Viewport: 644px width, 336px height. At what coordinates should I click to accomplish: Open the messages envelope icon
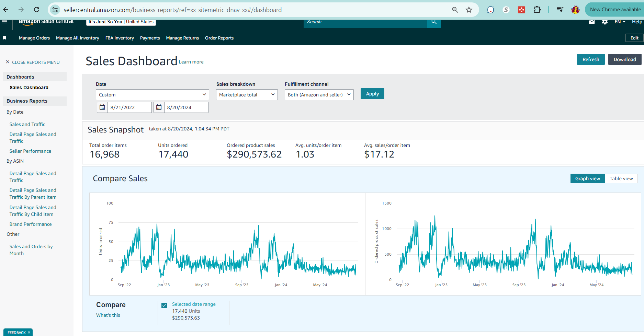tap(592, 22)
